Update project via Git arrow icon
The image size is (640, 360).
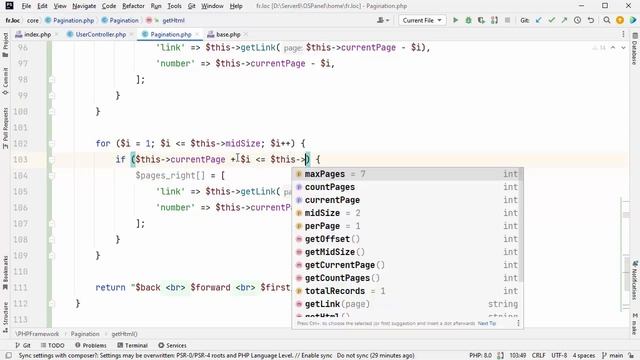(539, 20)
